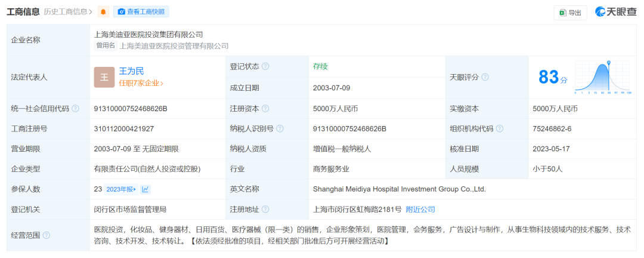644x258 pixels.
Task: Expand 任职7家企业 company list
Action: click(141, 84)
